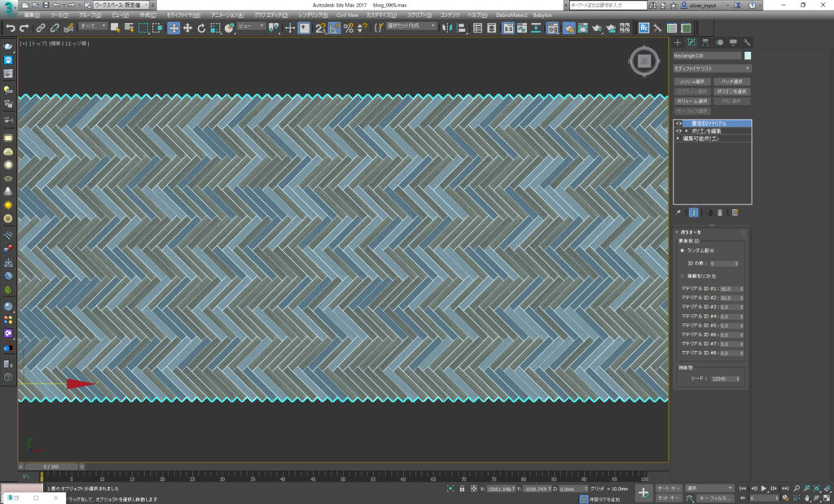Click the object color swatch beside Rectangle338
834x504 pixels.
748,56
